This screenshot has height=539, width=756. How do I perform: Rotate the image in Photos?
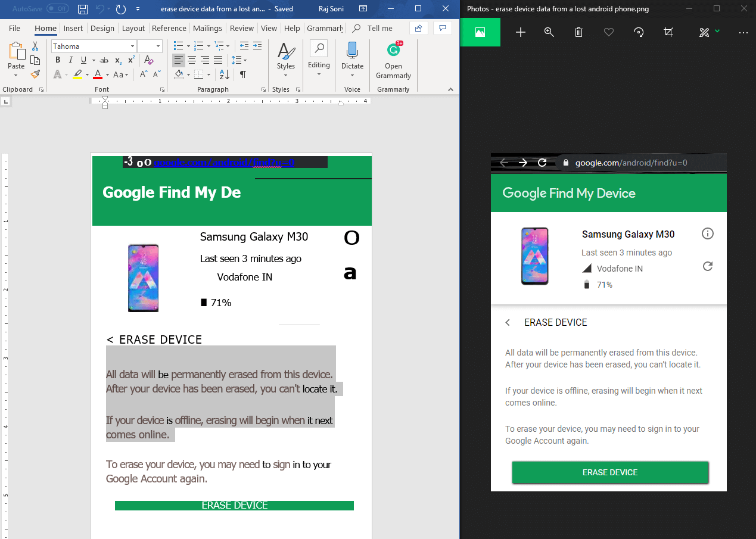(639, 32)
